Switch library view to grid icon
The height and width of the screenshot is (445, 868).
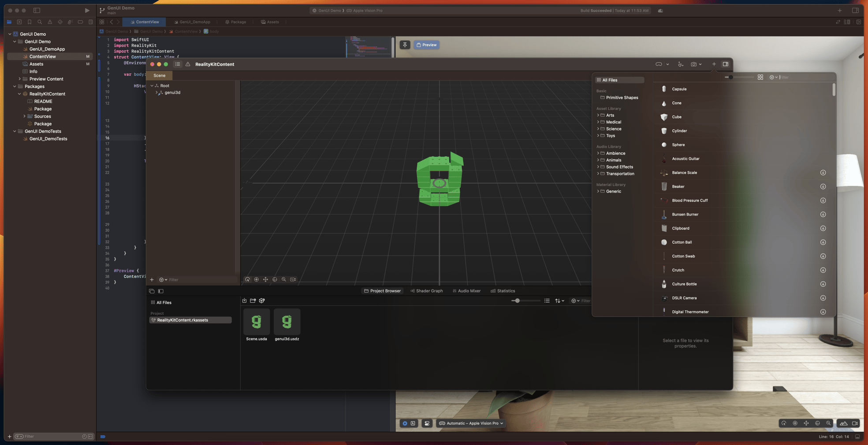point(760,77)
